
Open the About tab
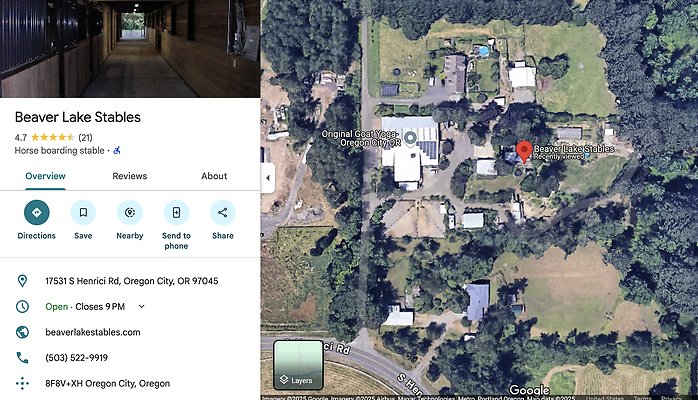(214, 176)
